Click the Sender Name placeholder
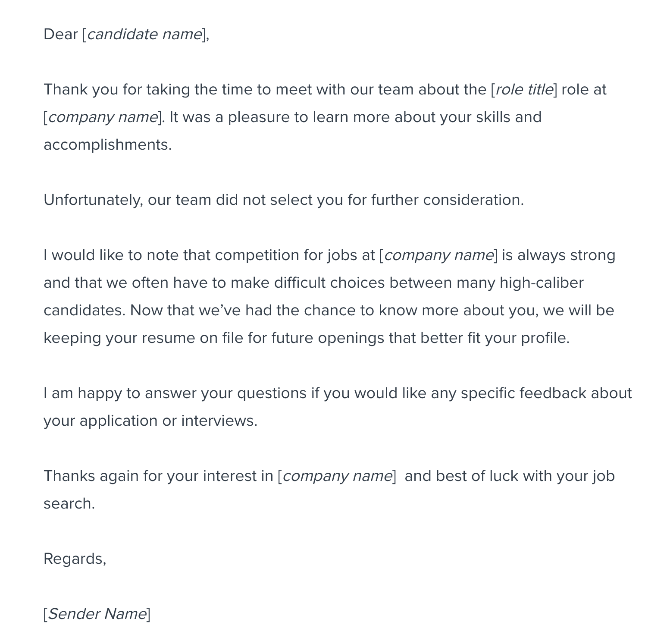Viewport: 667px width, 644px height. (x=97, y=614)
